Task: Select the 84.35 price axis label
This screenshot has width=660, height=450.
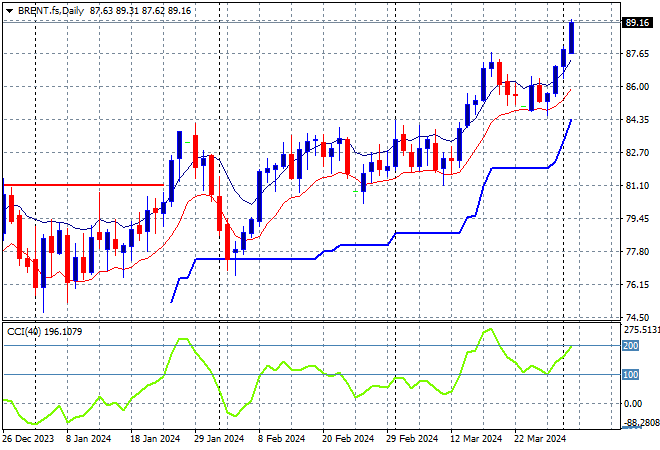Action: 637,120
